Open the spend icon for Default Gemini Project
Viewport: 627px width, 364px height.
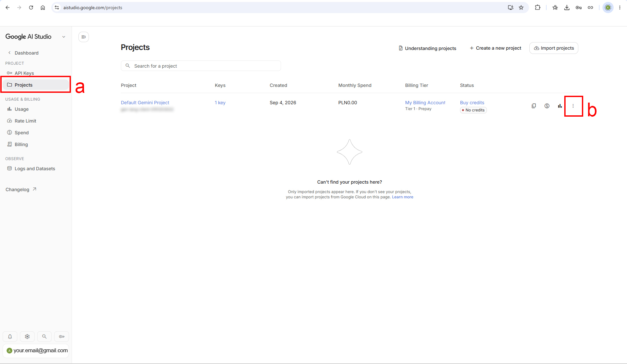[x=547, y=106]
